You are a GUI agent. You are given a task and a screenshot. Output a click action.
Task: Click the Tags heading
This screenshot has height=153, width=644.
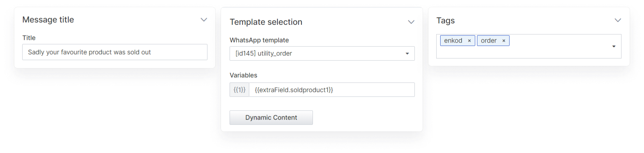[x=446, y=20]
